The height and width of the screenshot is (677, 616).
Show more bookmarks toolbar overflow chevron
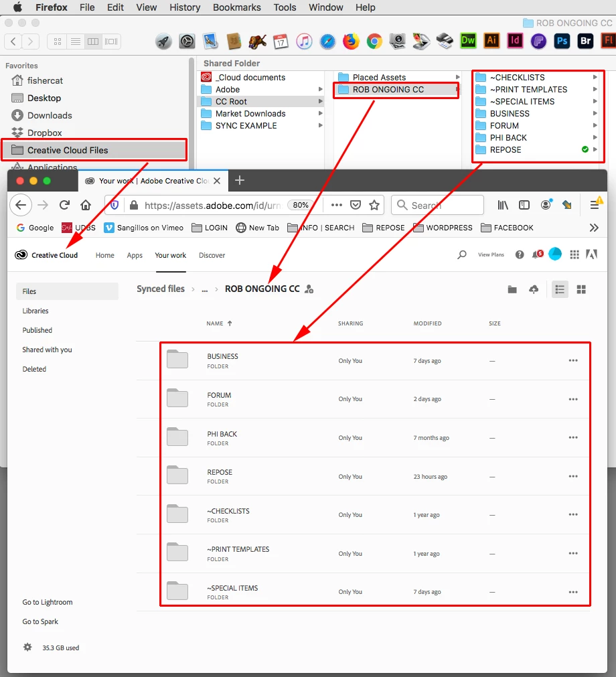click(x=594, y=228)
